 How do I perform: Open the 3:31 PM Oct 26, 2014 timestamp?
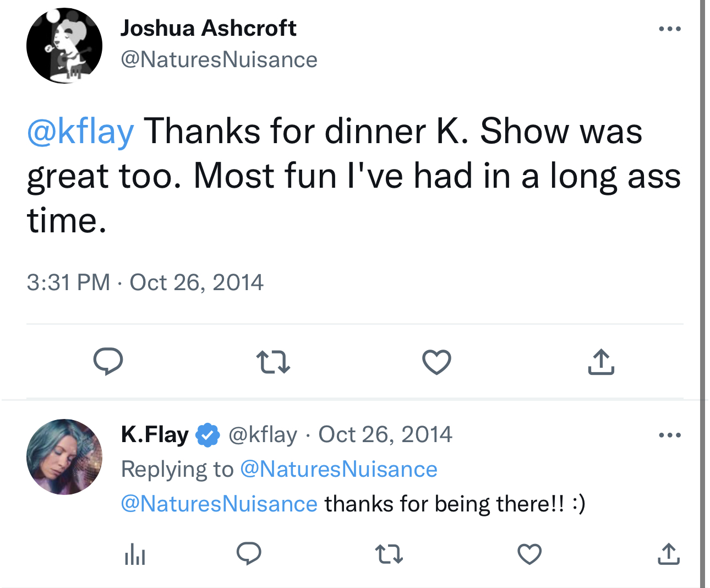pyautogui.click(x=145, y=282)
